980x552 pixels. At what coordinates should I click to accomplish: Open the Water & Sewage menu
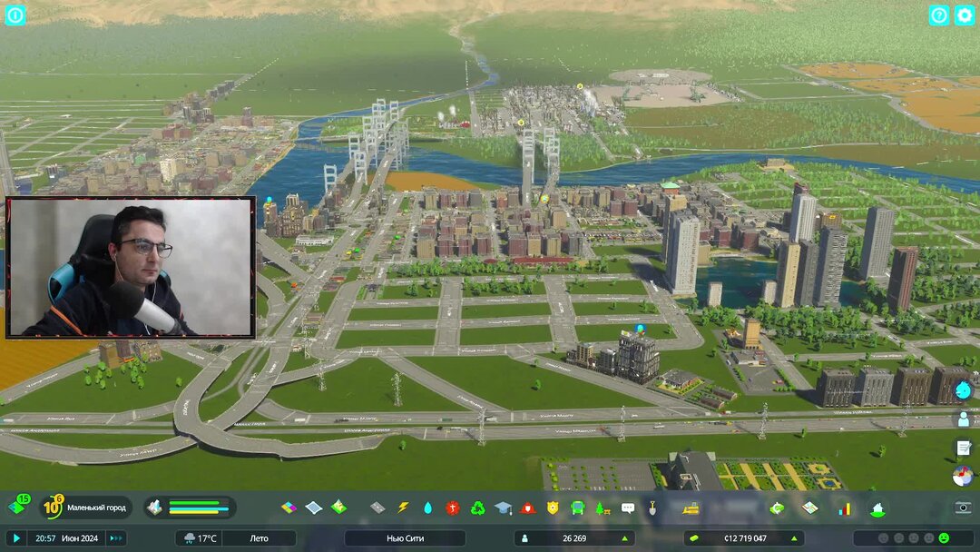pyautogui.click(x=427, y=508)
